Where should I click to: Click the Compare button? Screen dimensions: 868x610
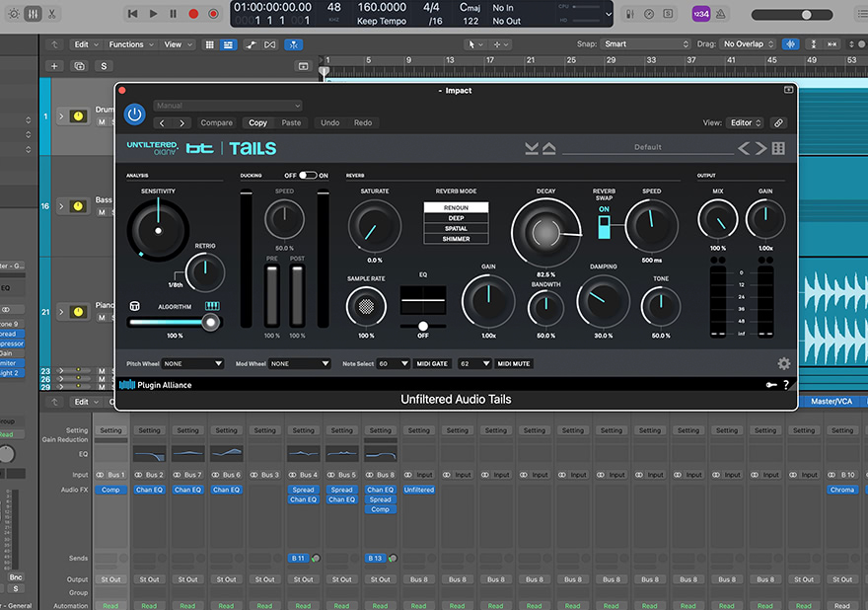216,123
